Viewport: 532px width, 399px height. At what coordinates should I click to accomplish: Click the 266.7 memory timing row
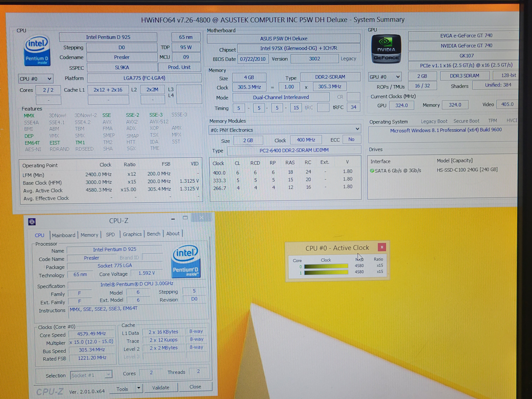(x=283, y=187)
